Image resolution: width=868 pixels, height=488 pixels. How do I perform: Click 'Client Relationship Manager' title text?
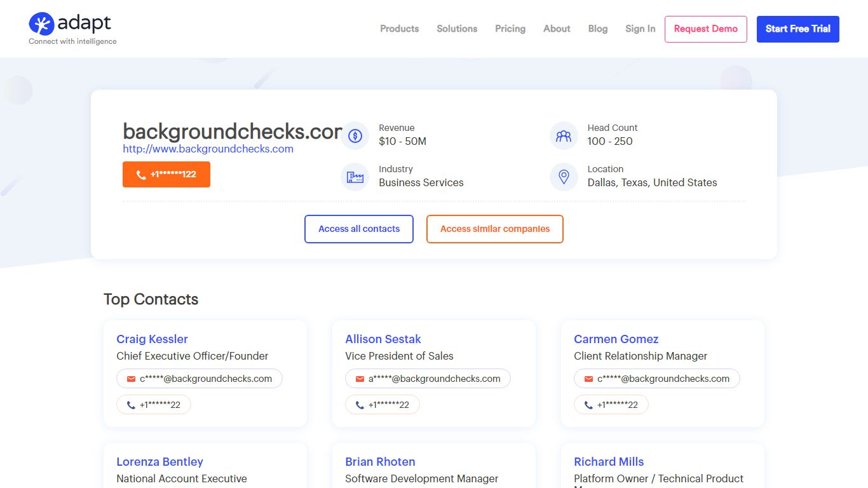[x=641, y=356]
